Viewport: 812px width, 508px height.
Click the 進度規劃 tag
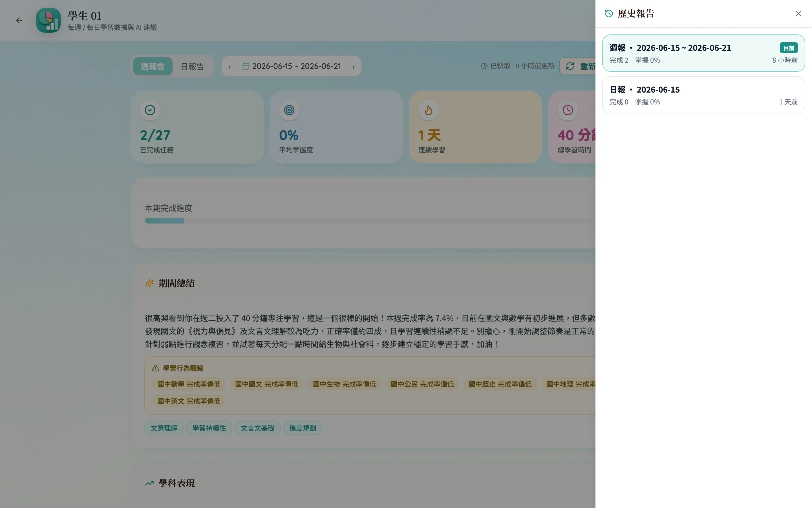point(303,428)
